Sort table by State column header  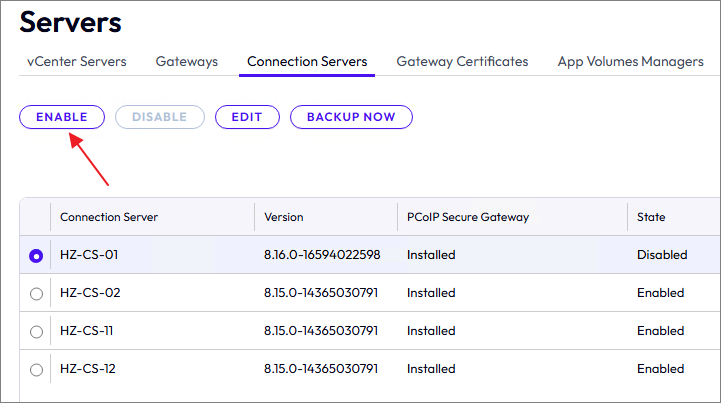(651, 217)
